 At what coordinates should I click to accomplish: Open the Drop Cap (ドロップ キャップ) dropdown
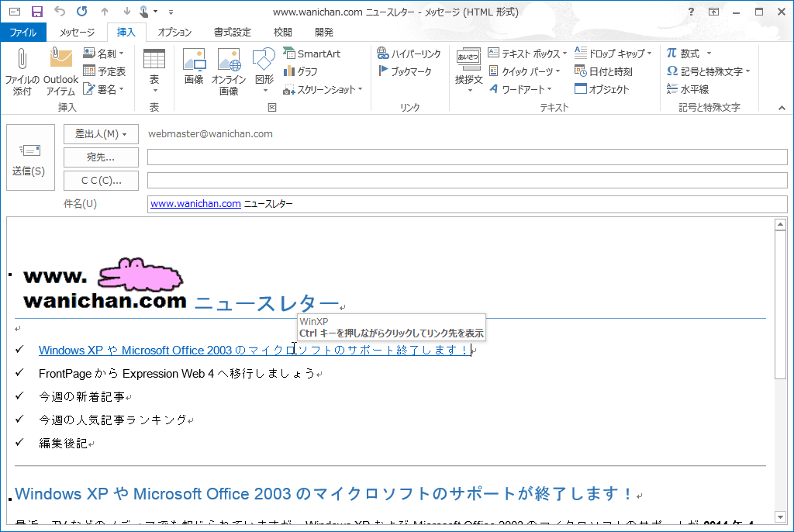[613, 54]
